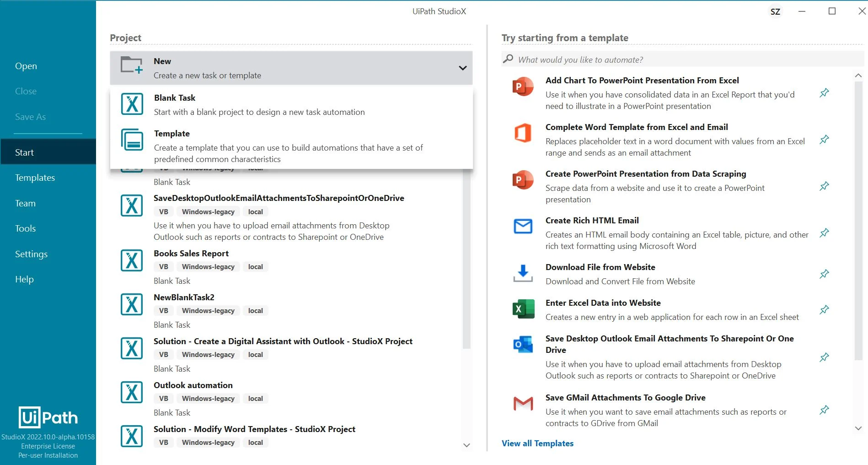Viewport: 868px width, 465px height.
Task: Click the View all Templates link
Action: (x=537, y=443)
